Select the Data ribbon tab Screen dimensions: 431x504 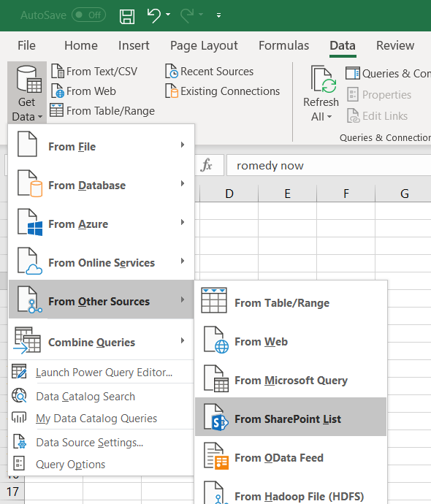(343, 45)
